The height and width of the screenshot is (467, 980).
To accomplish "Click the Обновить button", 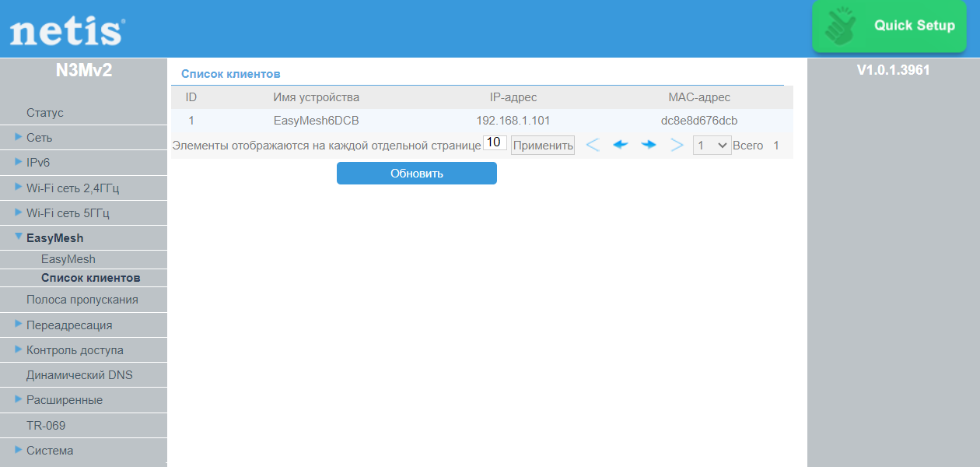I will click(417, 173).
